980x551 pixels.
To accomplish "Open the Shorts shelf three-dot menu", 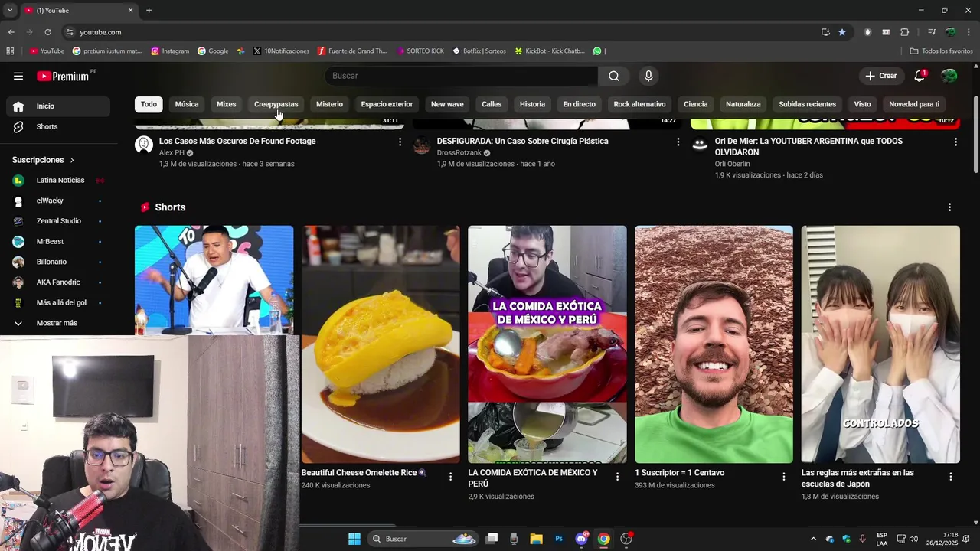I will coord(949,207).
